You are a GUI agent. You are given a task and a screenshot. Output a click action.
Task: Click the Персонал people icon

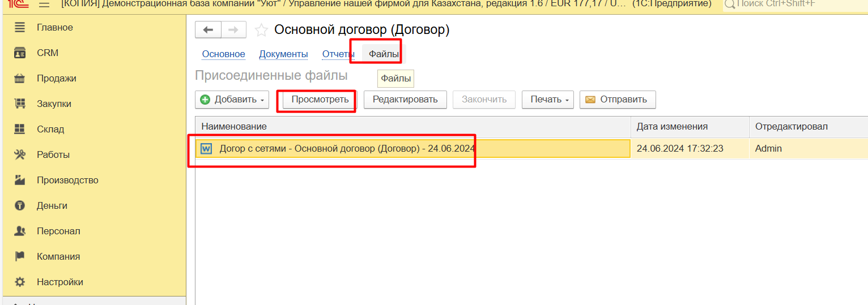[20, 231]
